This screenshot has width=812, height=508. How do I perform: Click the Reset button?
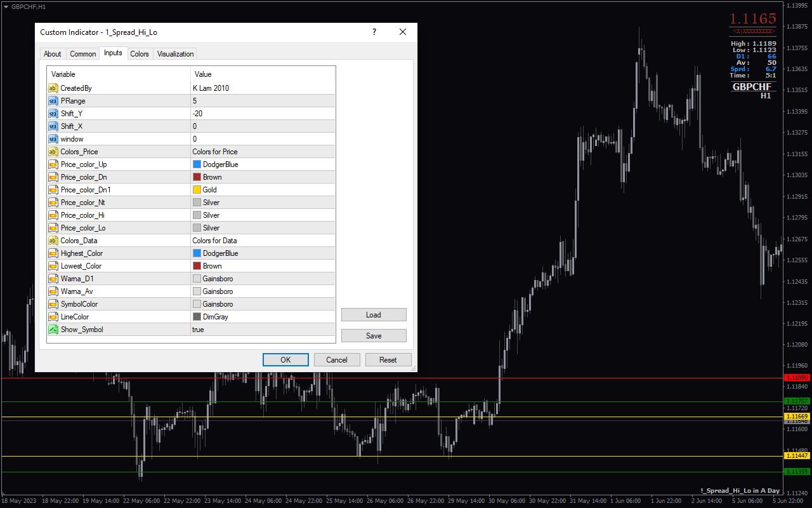point(388,360)
